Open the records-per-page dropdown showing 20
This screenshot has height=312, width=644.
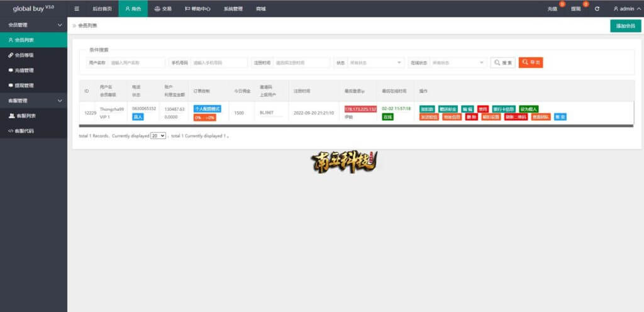[158, 135]
